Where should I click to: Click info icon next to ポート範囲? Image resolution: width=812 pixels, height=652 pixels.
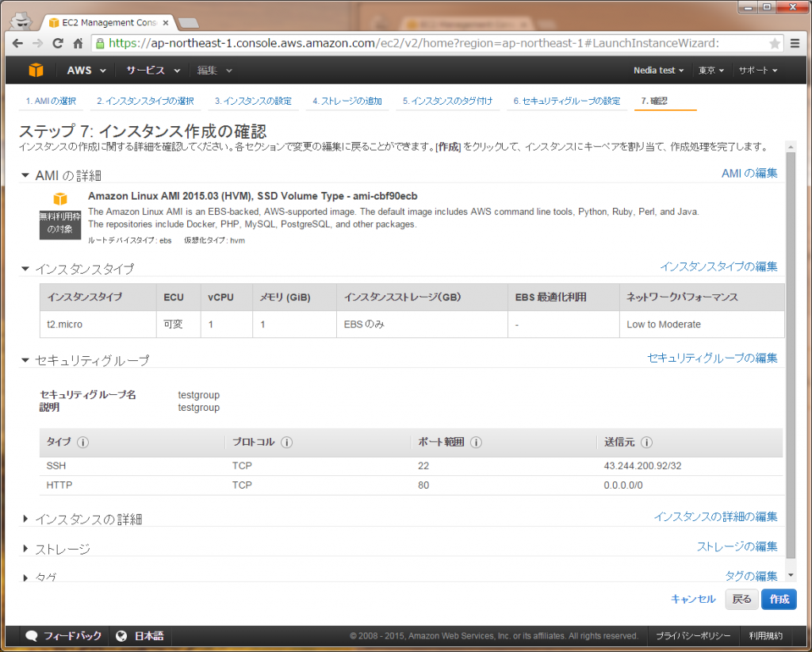coord(476,443)
